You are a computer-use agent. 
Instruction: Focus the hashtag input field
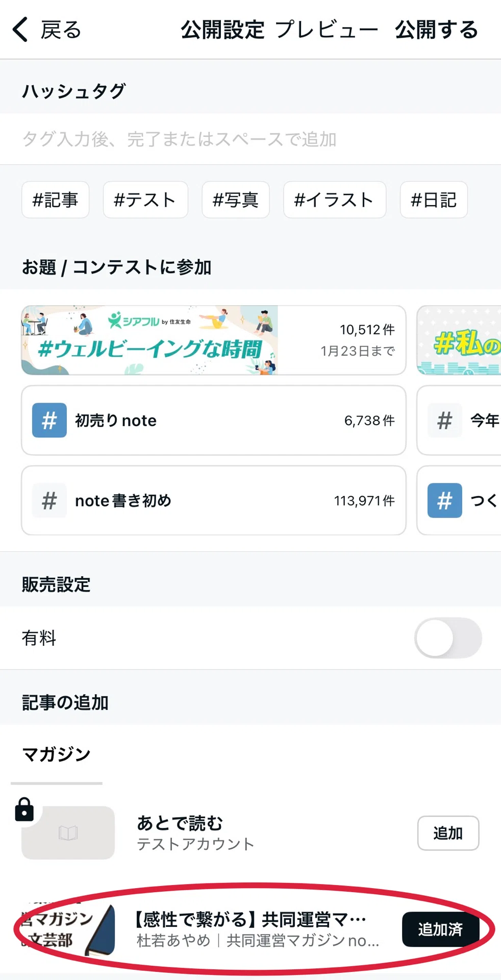tap(251, 139)
